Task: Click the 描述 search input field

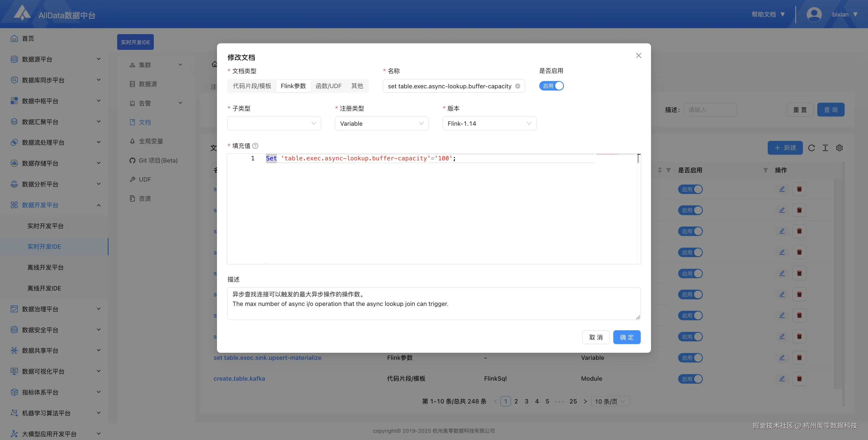Action: [709, 109]
